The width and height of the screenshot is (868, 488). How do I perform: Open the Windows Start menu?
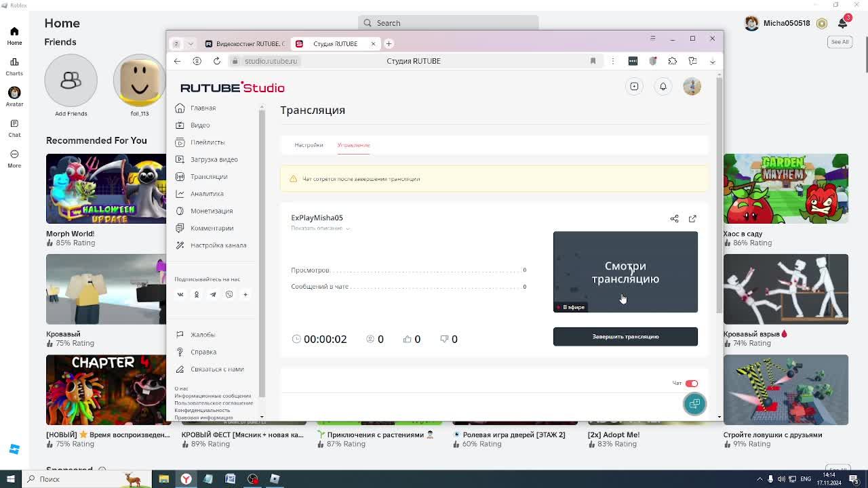coord(10,479)
